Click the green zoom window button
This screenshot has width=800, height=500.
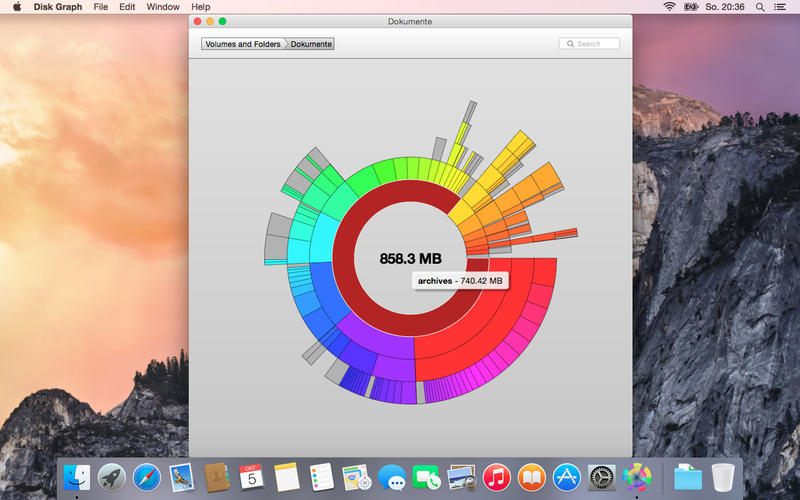(x=222, y=21)
